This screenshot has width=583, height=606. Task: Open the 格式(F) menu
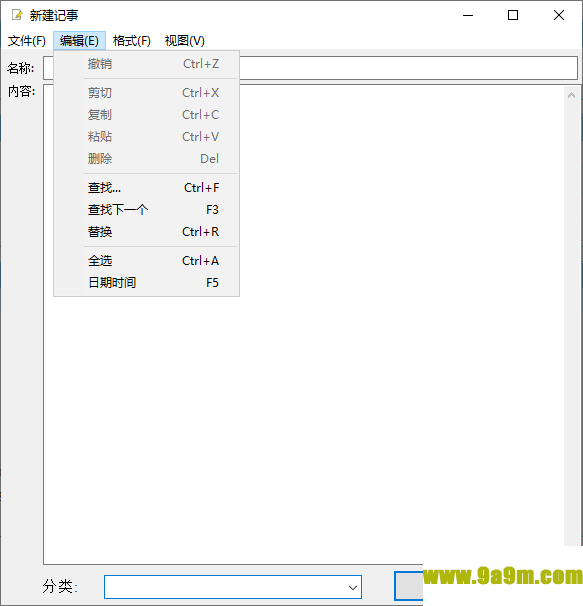[x=131, y=41]
